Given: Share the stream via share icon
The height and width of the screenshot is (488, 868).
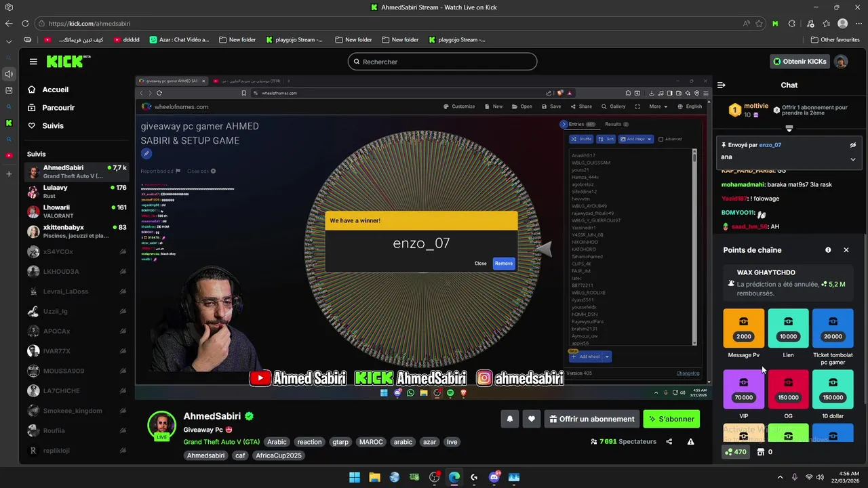Looking at the screenshot, I should point(669,442).
